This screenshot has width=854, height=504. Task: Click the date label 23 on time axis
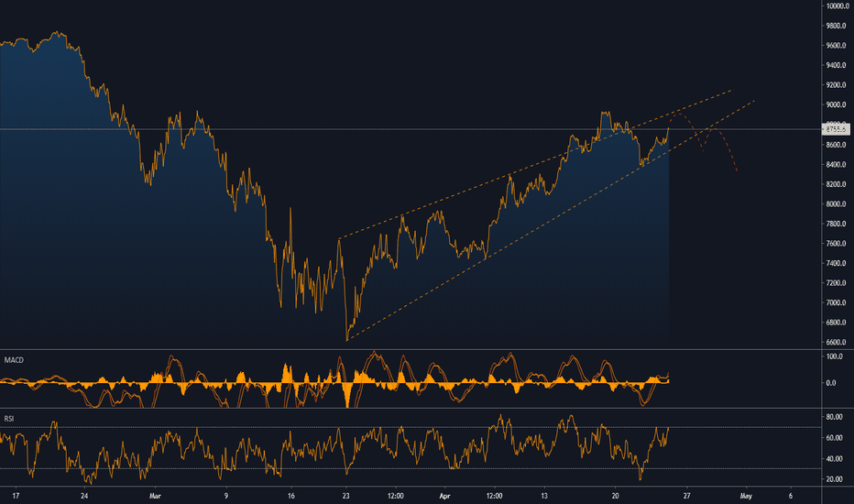[345, 496]
